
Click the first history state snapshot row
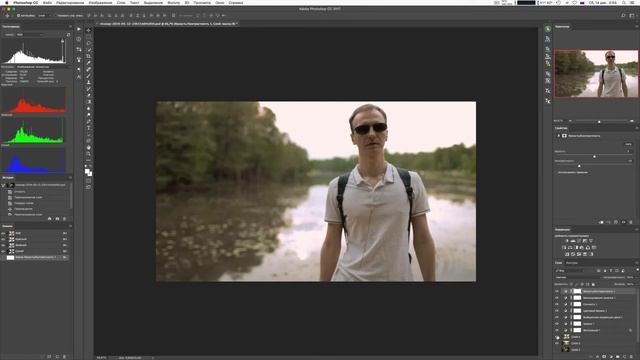tap(36, 185)
